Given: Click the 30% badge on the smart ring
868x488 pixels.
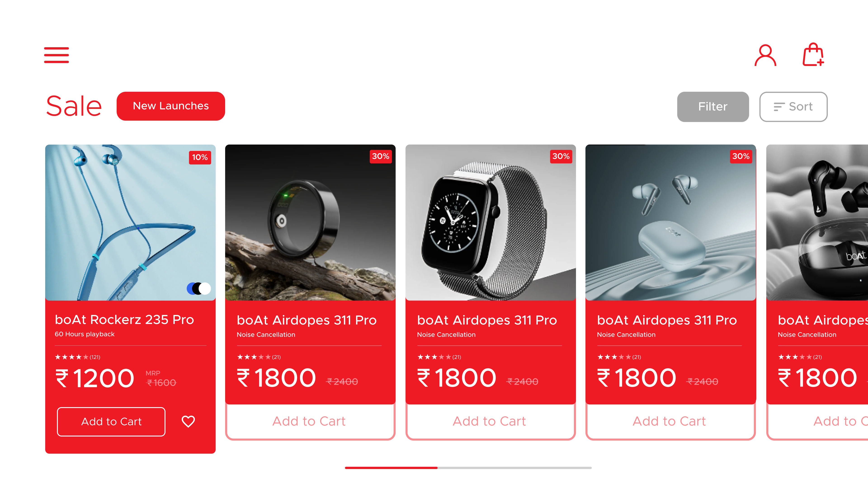Looking at the screenshot, I should (381, 156).
